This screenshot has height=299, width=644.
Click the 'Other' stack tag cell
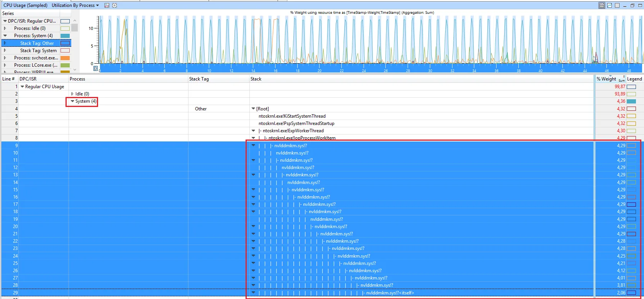coord(201,109)
